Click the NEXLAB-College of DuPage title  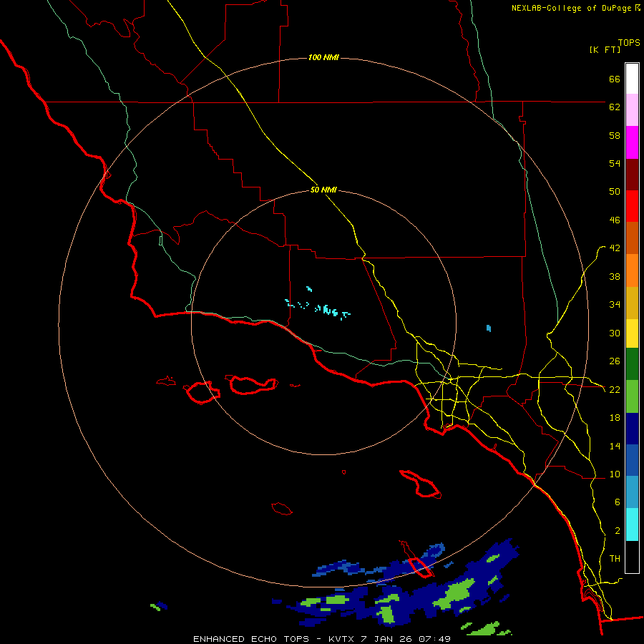pyautogui.click(x=576, y=8)
